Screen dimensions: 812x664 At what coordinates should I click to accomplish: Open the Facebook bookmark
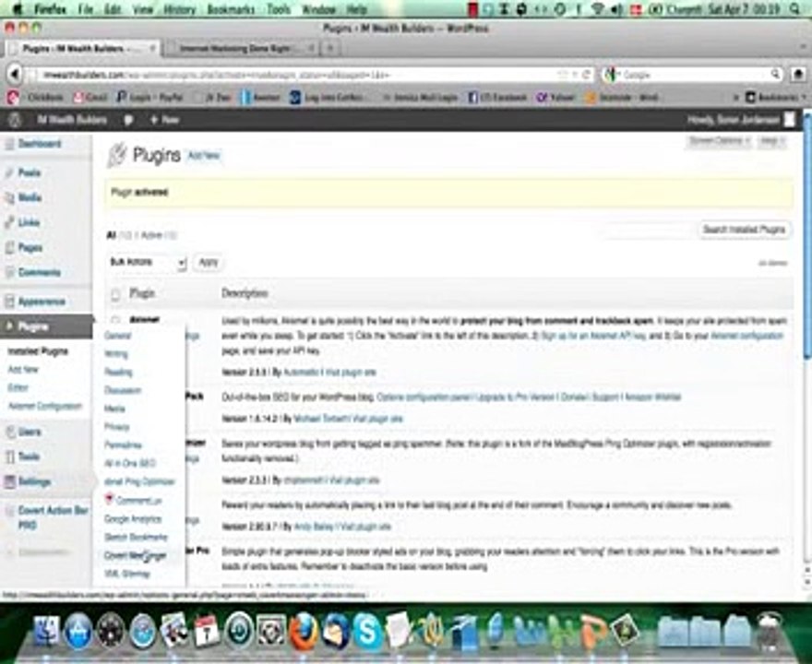498,98
